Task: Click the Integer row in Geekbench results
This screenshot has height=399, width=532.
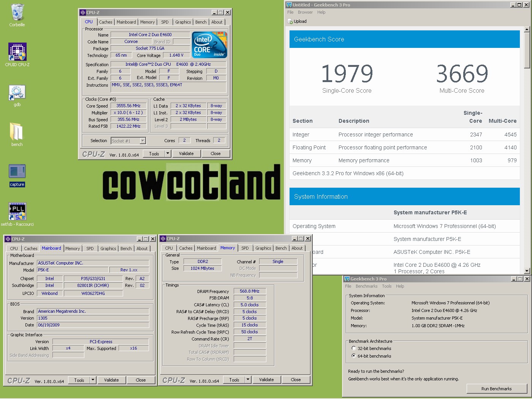Action: click(x=404, y=135)
